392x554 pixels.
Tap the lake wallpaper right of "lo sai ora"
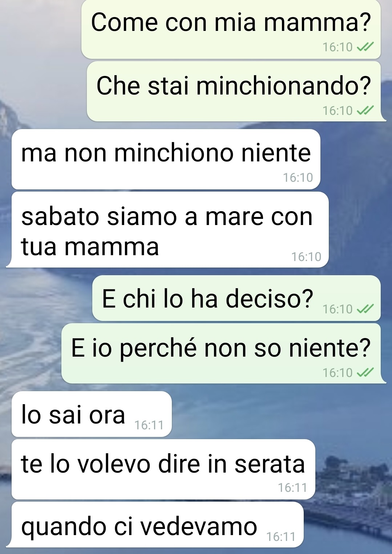[280, 414]
